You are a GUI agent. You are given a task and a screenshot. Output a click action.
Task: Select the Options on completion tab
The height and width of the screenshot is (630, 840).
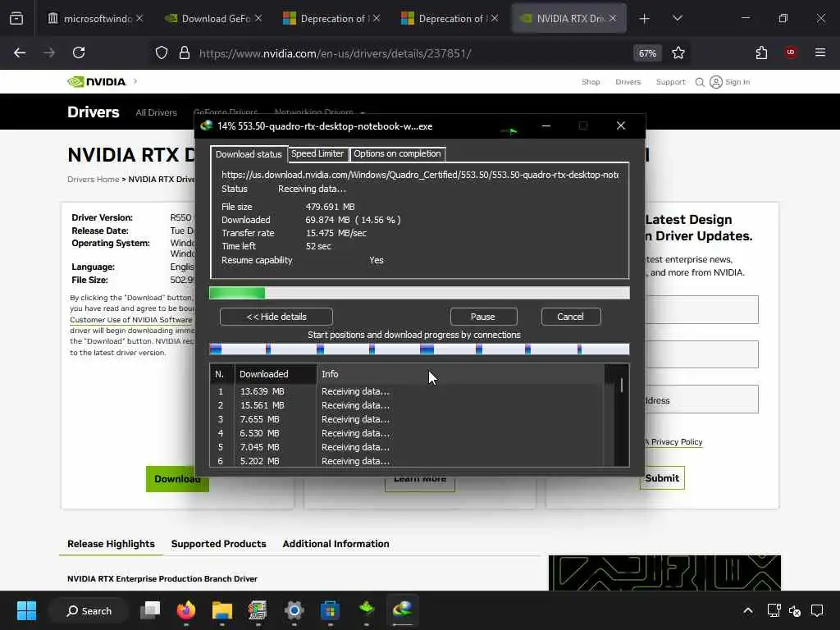(x=397, y=153)
